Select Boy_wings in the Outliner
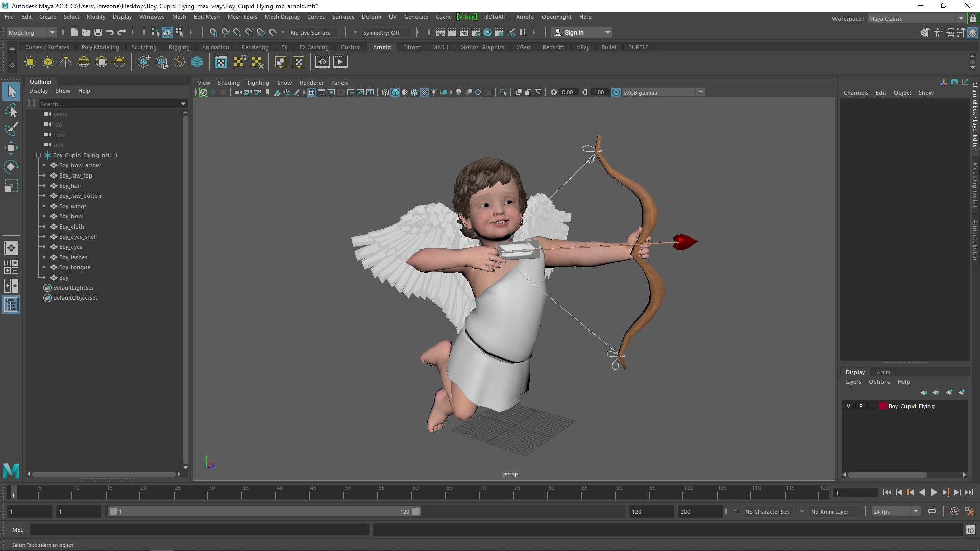Viewport: 980px width, 551px height. [72, 206]
